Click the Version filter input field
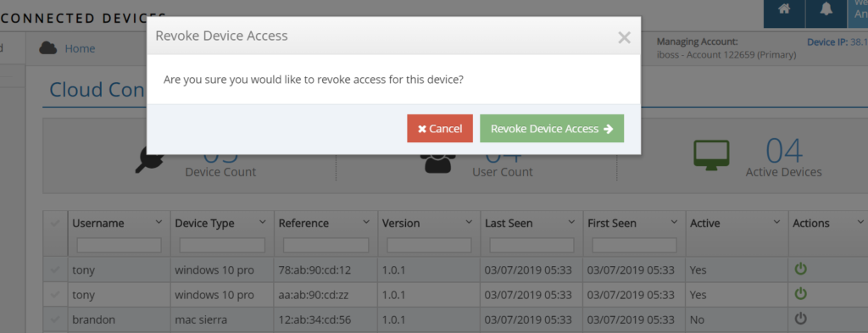Image resolution: width=868 pixels, height=333 pixels. (x=429, y=245)
